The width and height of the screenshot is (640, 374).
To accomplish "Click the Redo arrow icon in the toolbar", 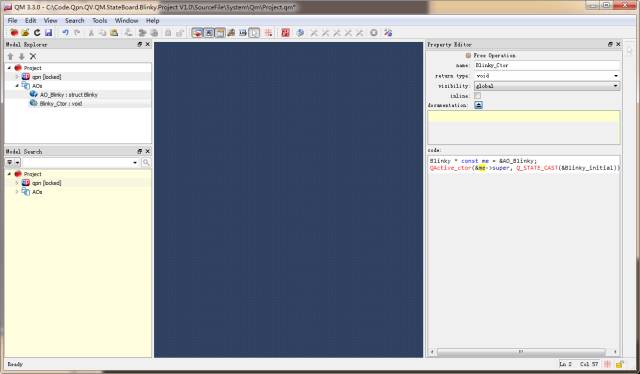I will tap(77, 33).
